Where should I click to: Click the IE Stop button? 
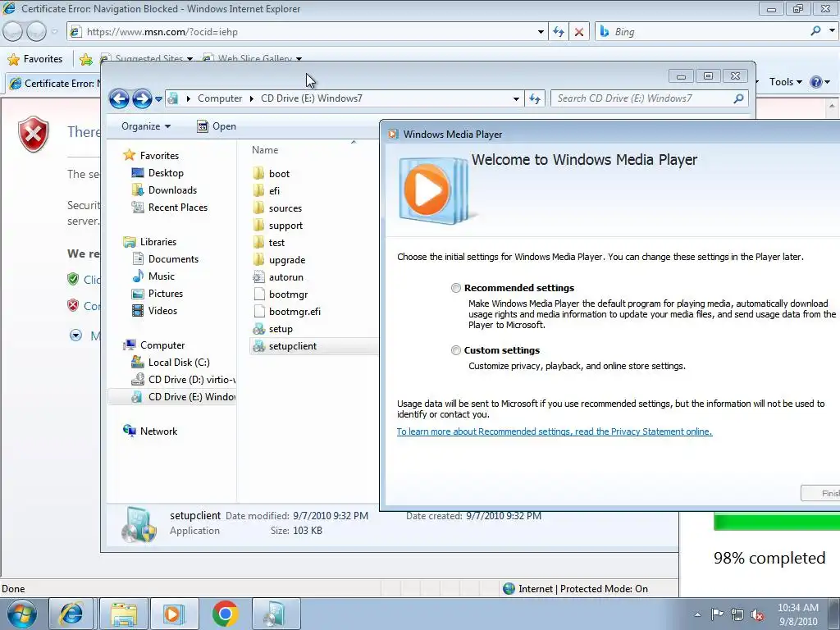pos(579,32)
